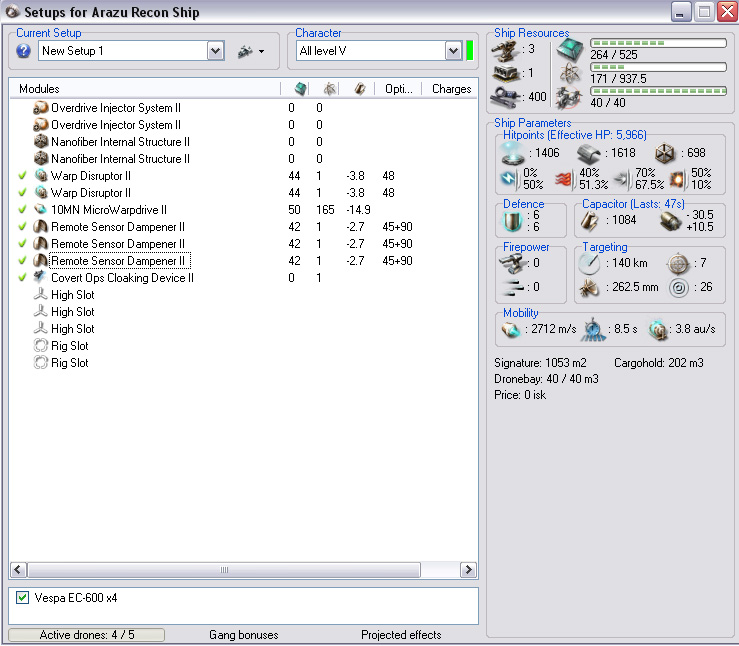The image size is (739, 646).
Task: Open the Gang bonuses tab
Action: pos(244,635)
